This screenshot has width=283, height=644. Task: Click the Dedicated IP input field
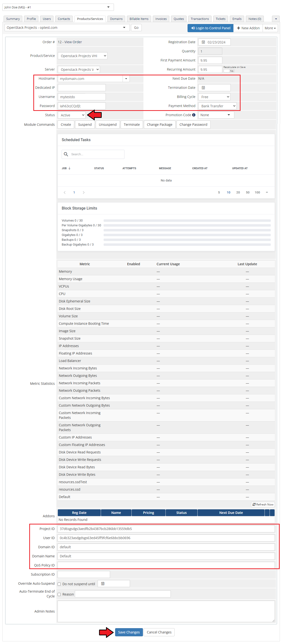click(x=82, y=88)
